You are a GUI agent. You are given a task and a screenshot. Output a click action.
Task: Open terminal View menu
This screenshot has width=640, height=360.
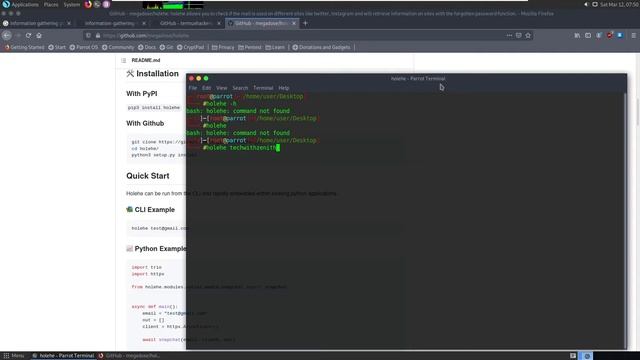click(222, 88)
